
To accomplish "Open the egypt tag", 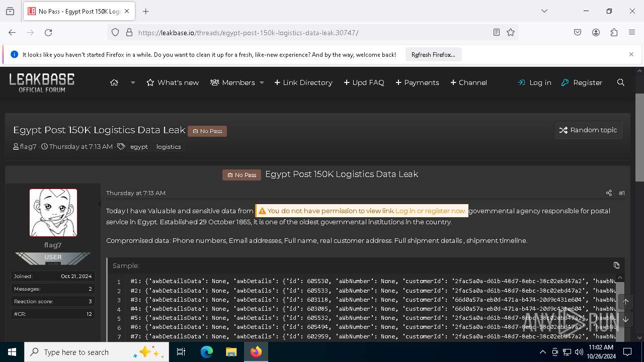I will pos(139,147).
